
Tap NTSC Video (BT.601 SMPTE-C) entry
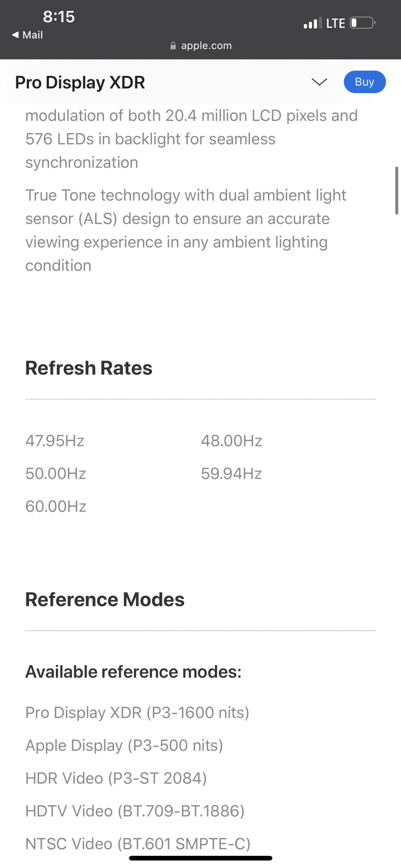tap(138, 844)
